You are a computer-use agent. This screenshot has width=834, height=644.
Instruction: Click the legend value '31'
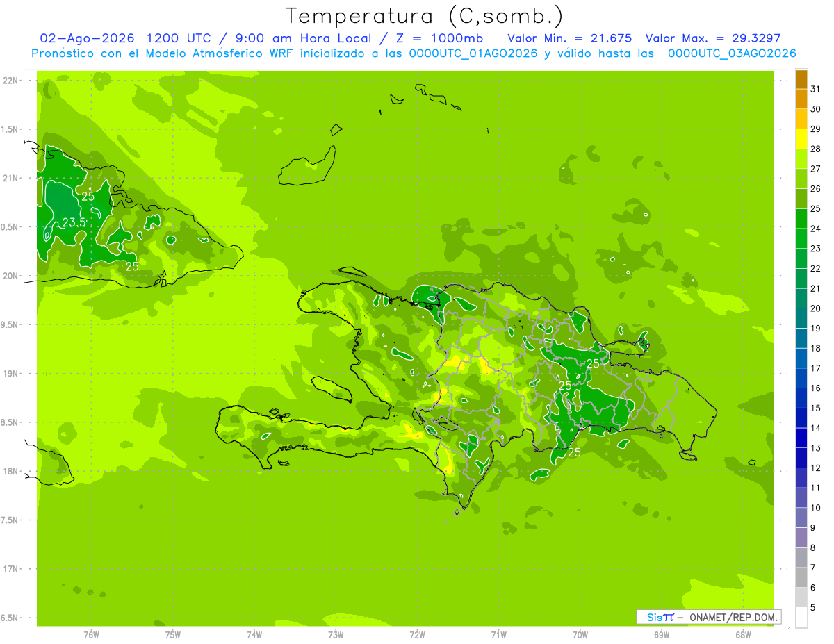(816, 89)
